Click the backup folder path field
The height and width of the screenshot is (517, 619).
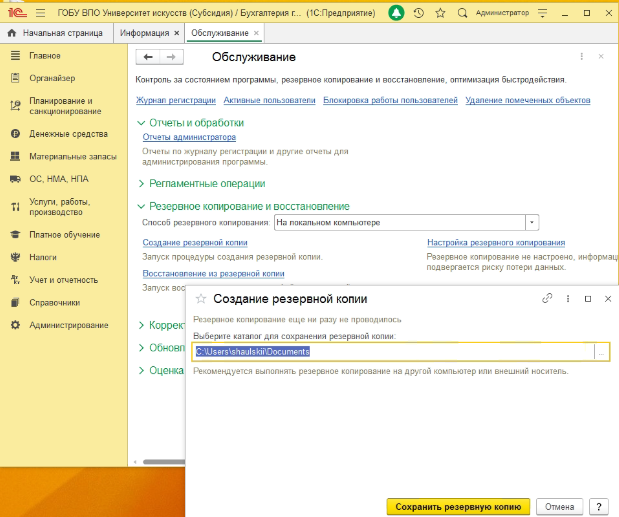[390, 352]
